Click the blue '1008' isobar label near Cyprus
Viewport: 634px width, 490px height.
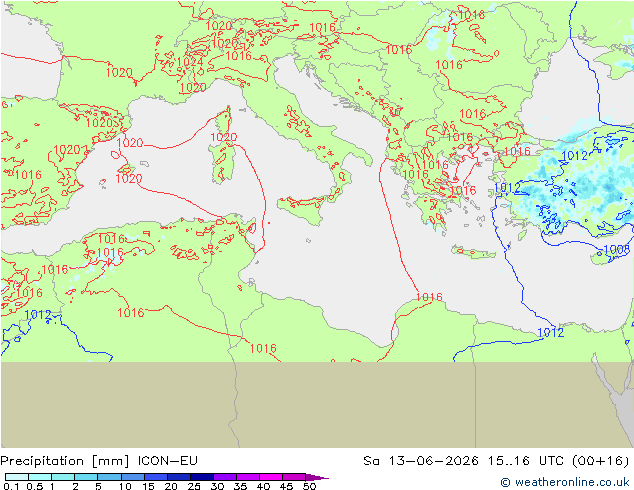[x=616, y=249]
